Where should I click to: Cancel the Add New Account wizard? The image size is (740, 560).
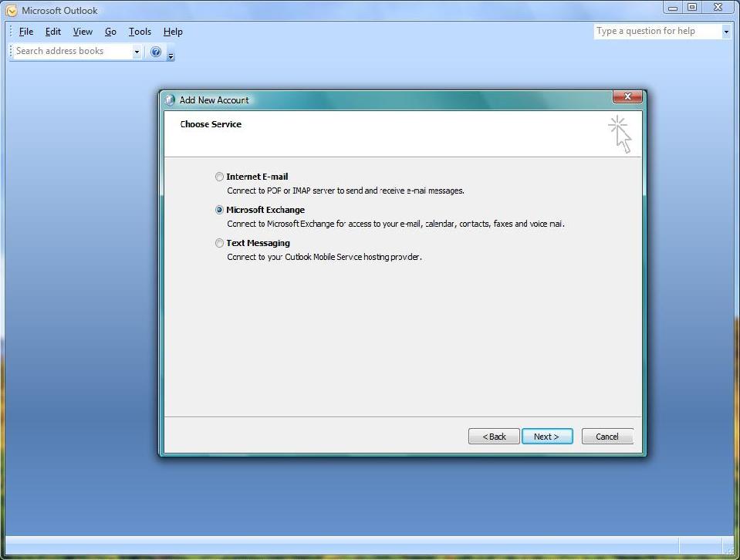pyautogui.click(x=607, y=437)
